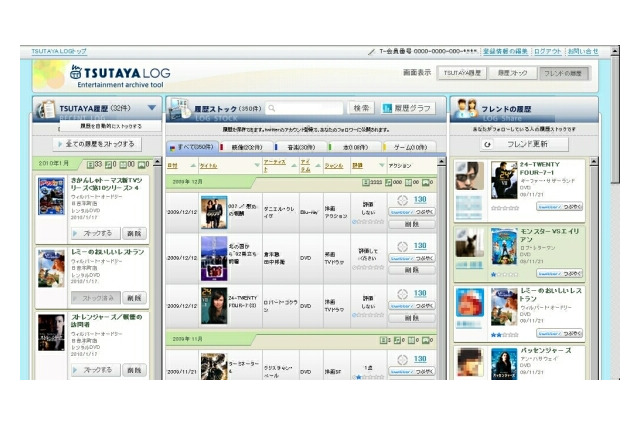
Task: Click inside the 履歴ストック search field
Action: point(304,108)
